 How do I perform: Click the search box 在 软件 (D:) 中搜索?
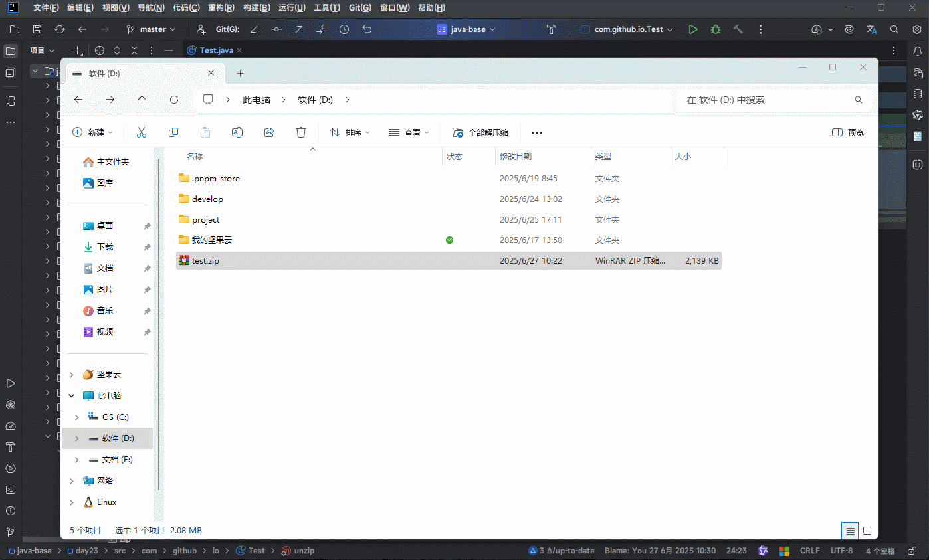(x=774, y=100)
